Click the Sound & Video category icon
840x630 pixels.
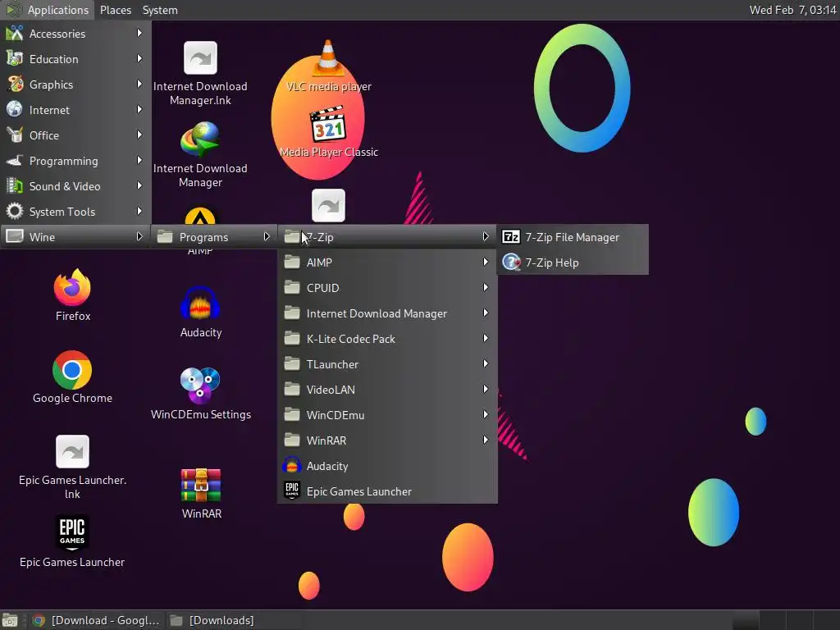tap(15, 186)
